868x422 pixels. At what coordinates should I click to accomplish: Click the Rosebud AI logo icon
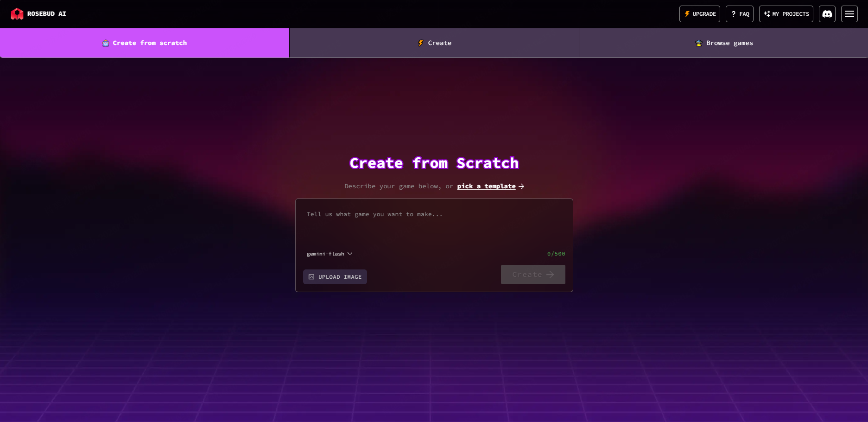click(x=17, y=14)
